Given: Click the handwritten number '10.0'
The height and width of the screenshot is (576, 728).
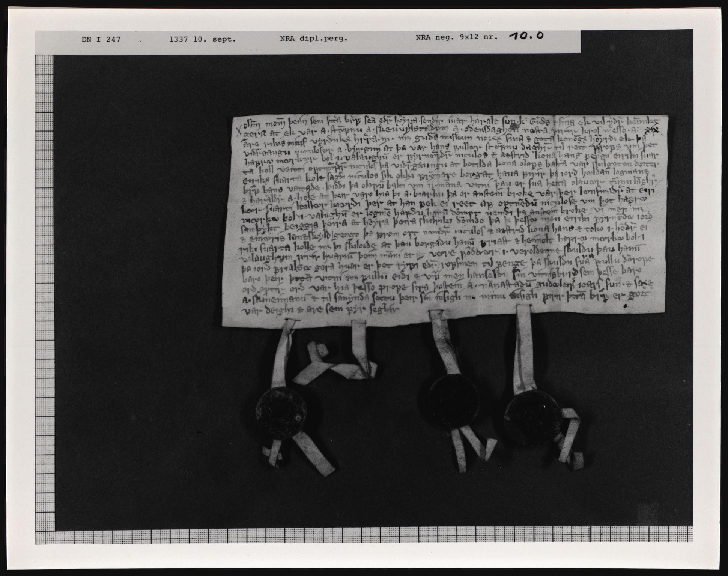Looking at the screenshot, I should (x=527, y=36).
